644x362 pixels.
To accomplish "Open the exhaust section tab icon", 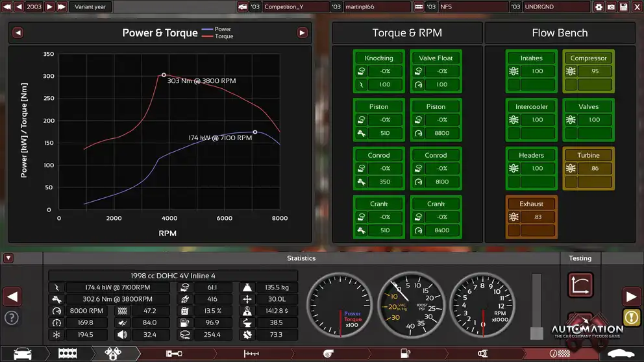I will (482, 354).
